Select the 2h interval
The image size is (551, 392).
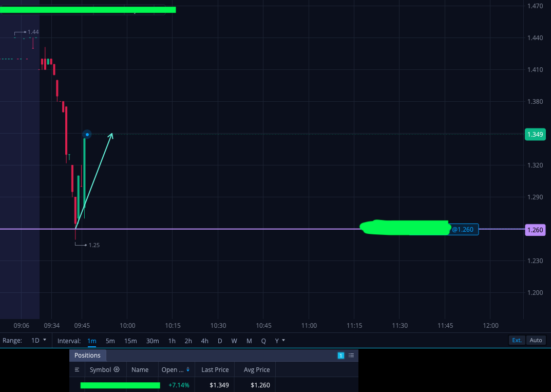point(188,341)
